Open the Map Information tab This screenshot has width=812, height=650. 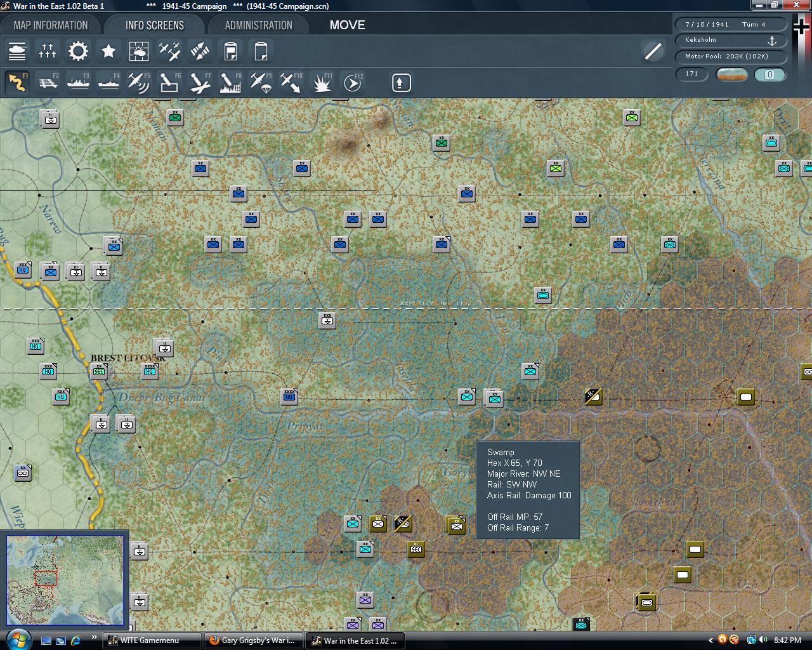pyautogui.click(x=51, y=25)
